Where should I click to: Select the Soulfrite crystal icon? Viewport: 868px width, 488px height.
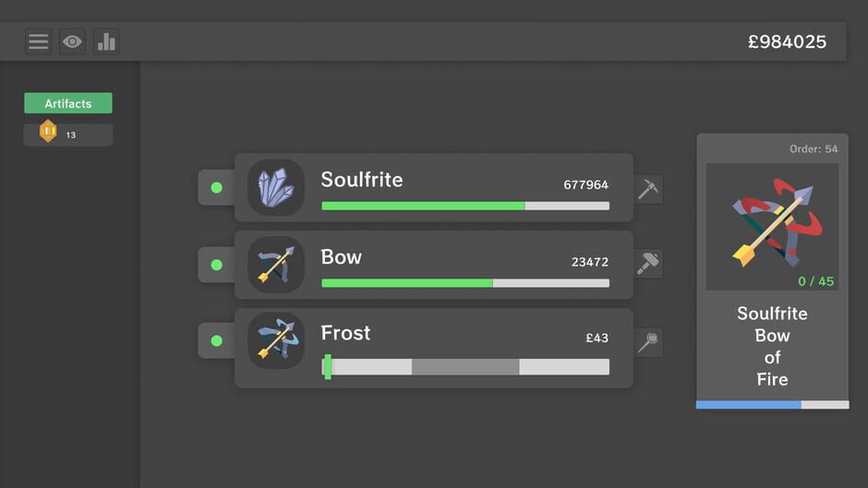coord(276,188)
